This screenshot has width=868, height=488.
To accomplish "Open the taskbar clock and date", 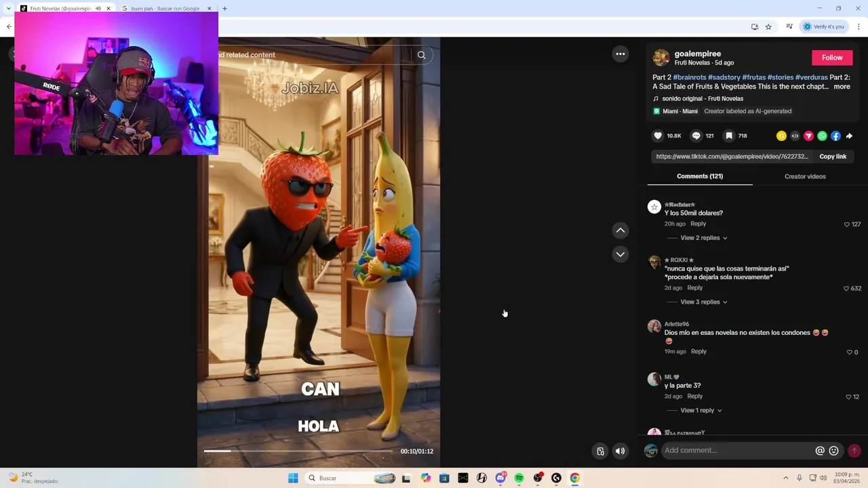I will click(x=848, y=478).
